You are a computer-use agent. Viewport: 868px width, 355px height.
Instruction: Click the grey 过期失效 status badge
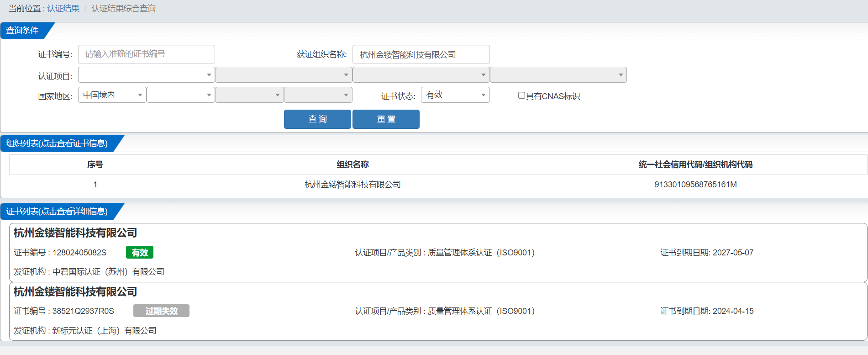click(x=161, y=311)
